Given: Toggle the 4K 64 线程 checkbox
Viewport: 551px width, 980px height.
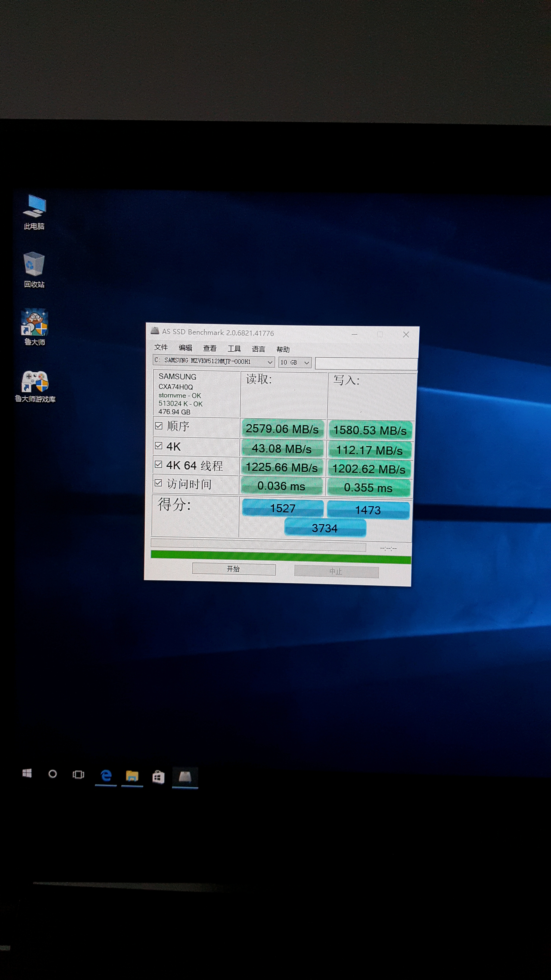Looking at the screenshot, I should coord(158,464).
